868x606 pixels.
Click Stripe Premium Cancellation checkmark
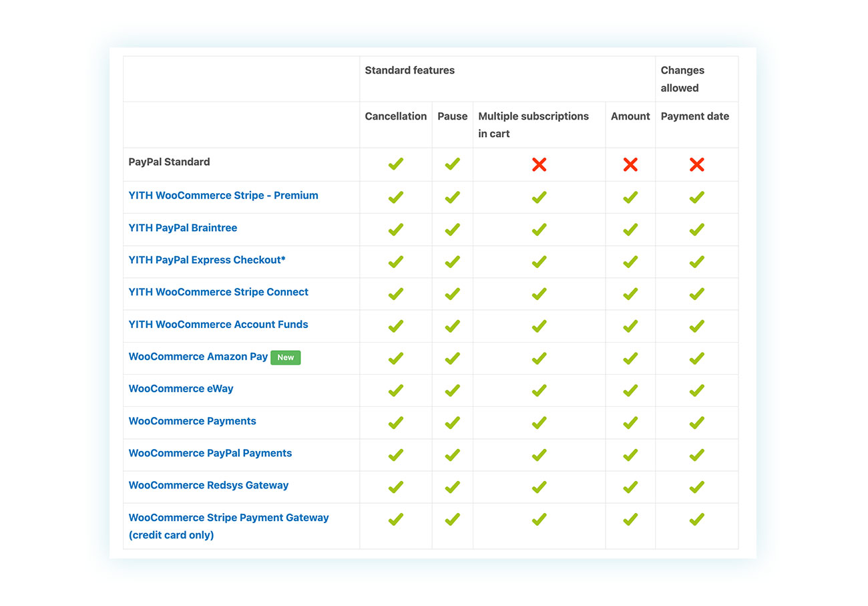tap(396, 197)
